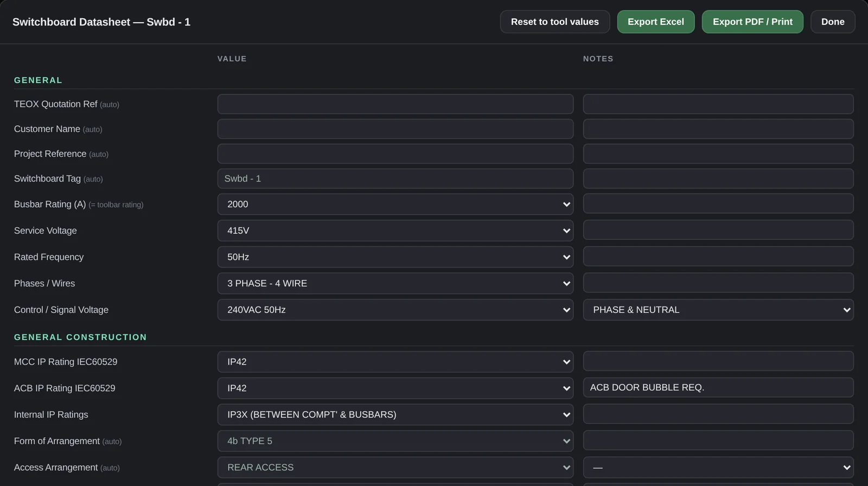This screenshot has height=486, width=868.
Task: Click Form of Arrangement notes field
Action: 718,440
